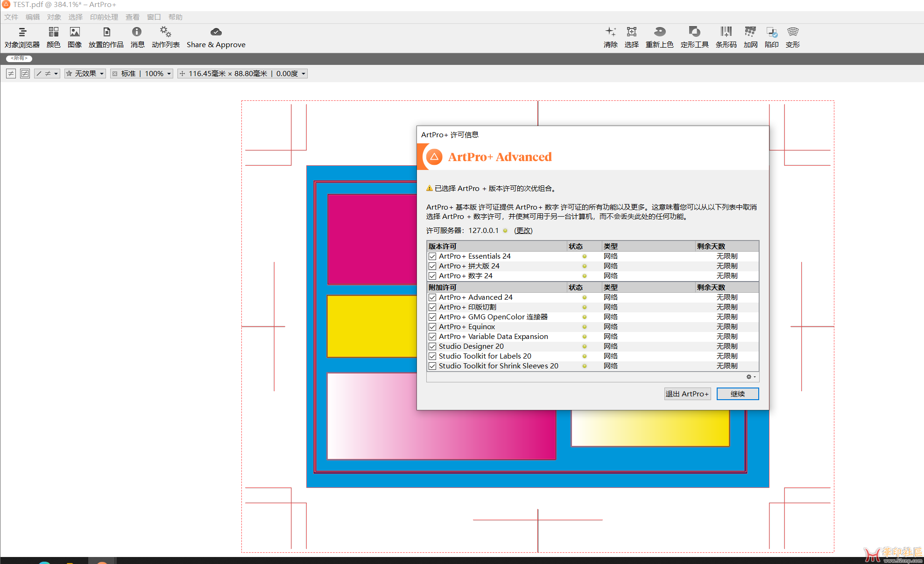Click the 更改 license server link
924x564 pixels.
click(523, 231)
